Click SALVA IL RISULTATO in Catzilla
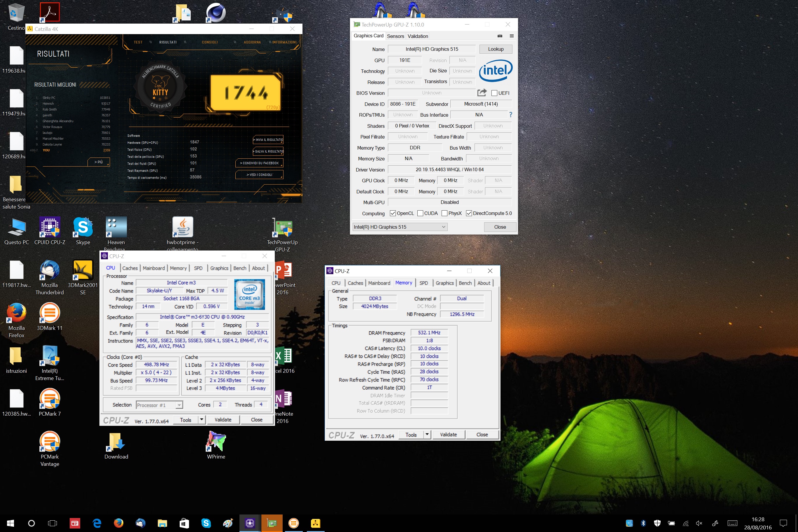Viewport: 798px width, 532px height. (268, 151)
